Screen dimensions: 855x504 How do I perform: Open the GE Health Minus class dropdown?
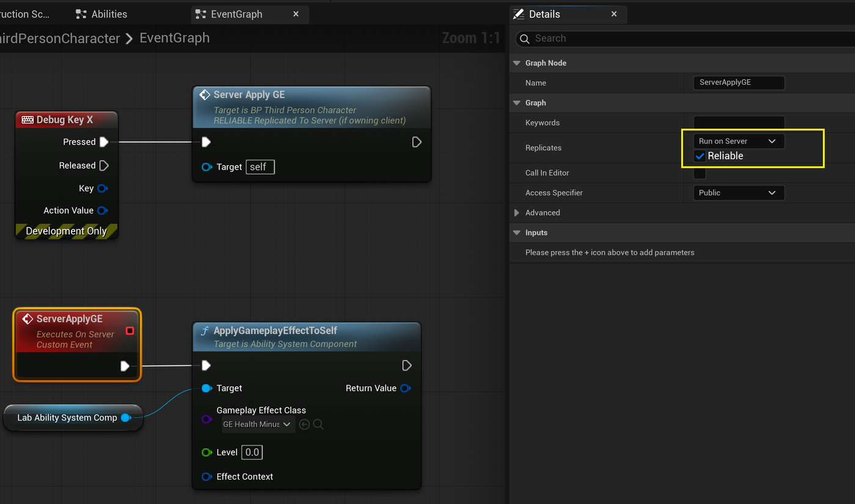point(258,424)
